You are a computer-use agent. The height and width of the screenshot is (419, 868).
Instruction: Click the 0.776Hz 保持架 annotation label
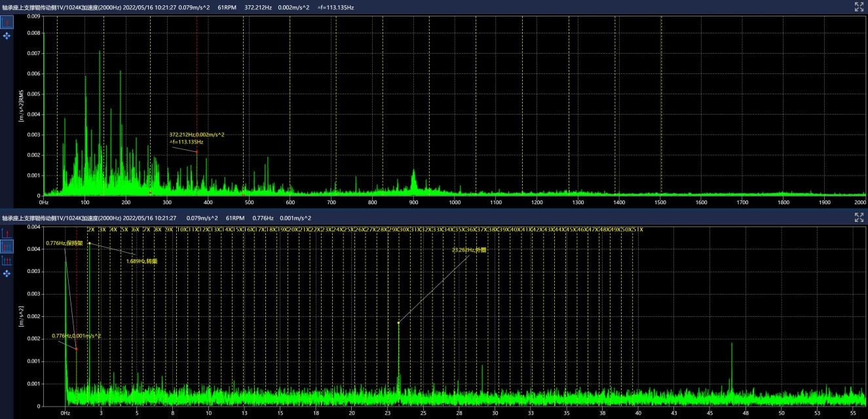coord(65,243)
